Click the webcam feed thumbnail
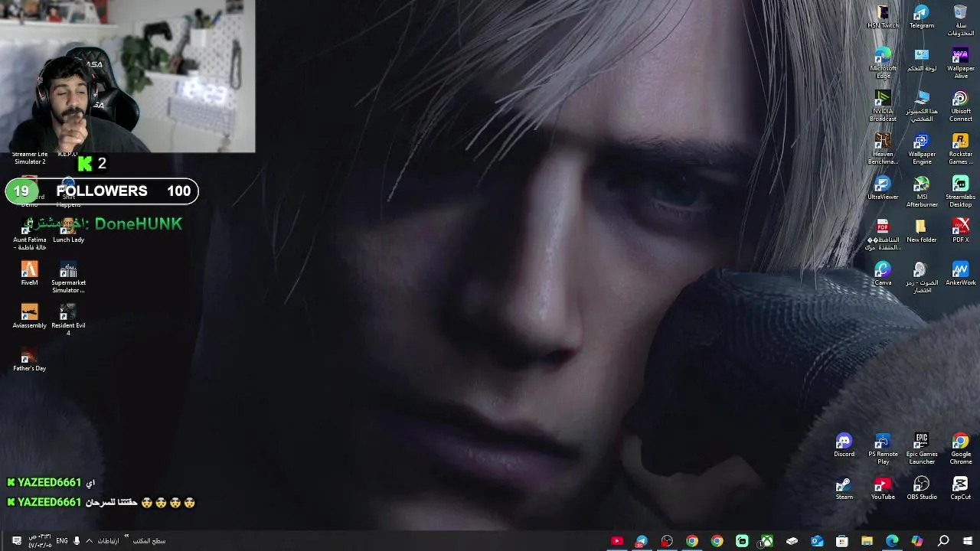Viewport: 980px width, 551px height. click(127, 77)
